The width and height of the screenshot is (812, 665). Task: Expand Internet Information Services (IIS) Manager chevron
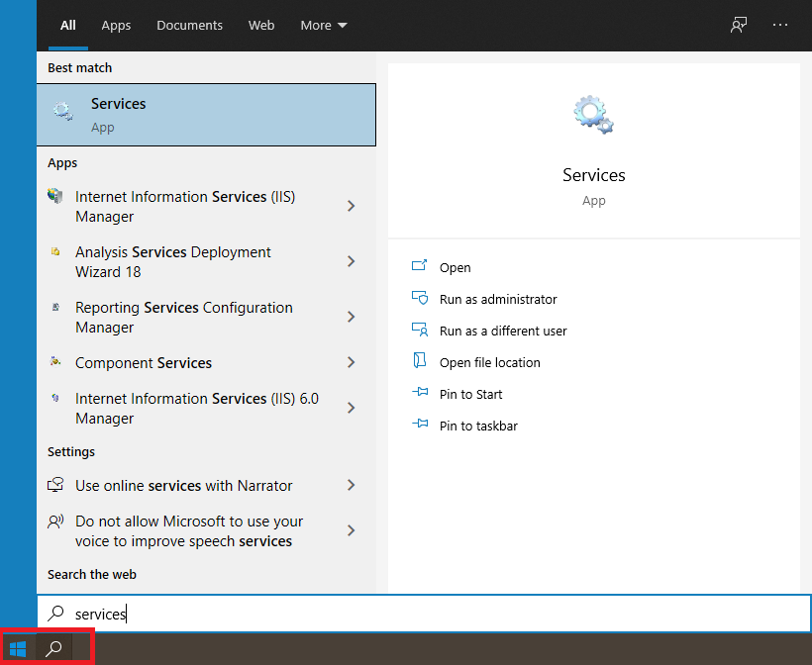pos(352,206)
